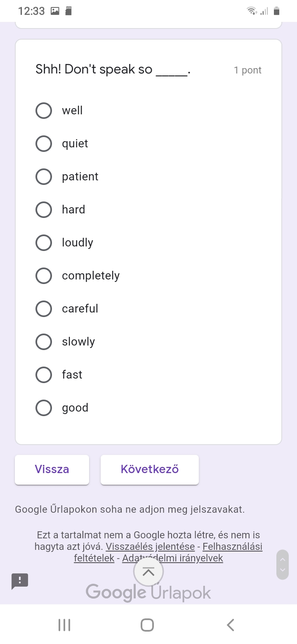Select the "loudly" answer option

pyautogui.click(x=44, y=243)
